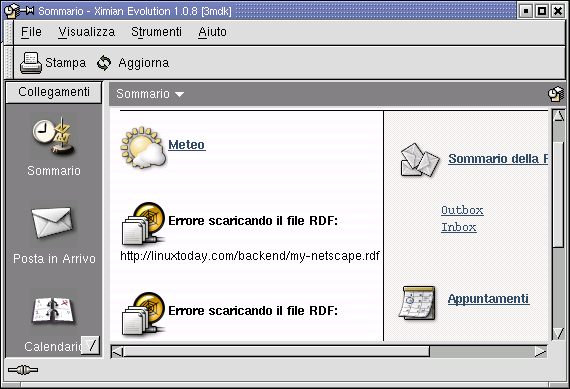Click the horizontal scrollbar left arrow
This screenshot has width=570, height=389.
[117, 352]
